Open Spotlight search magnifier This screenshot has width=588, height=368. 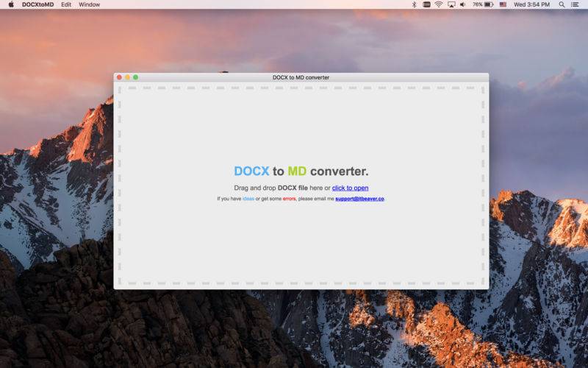click(562, 4)
